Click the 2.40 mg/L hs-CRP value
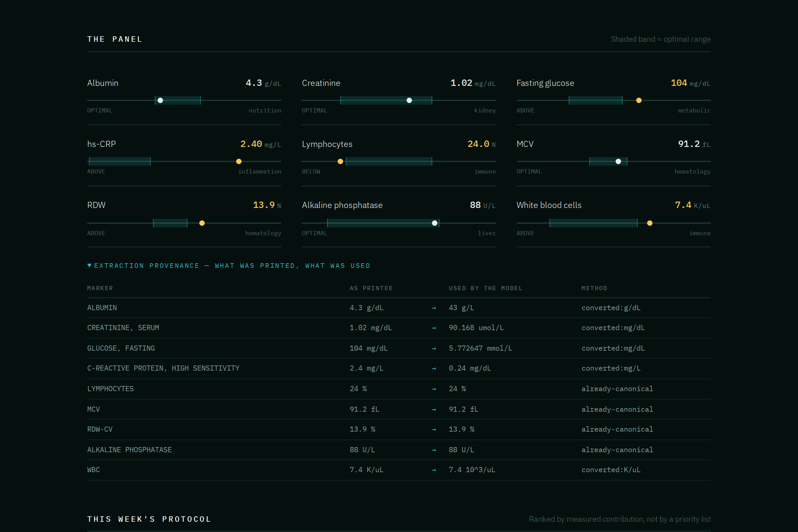The image size is (798, 532). tap(261, 144)
